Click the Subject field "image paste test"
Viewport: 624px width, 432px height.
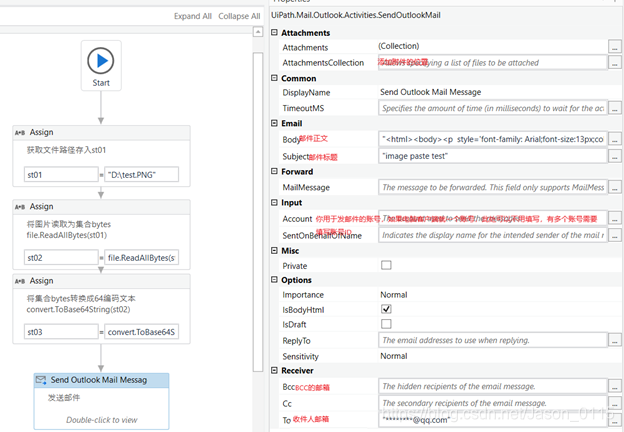[x=493, y=156]
